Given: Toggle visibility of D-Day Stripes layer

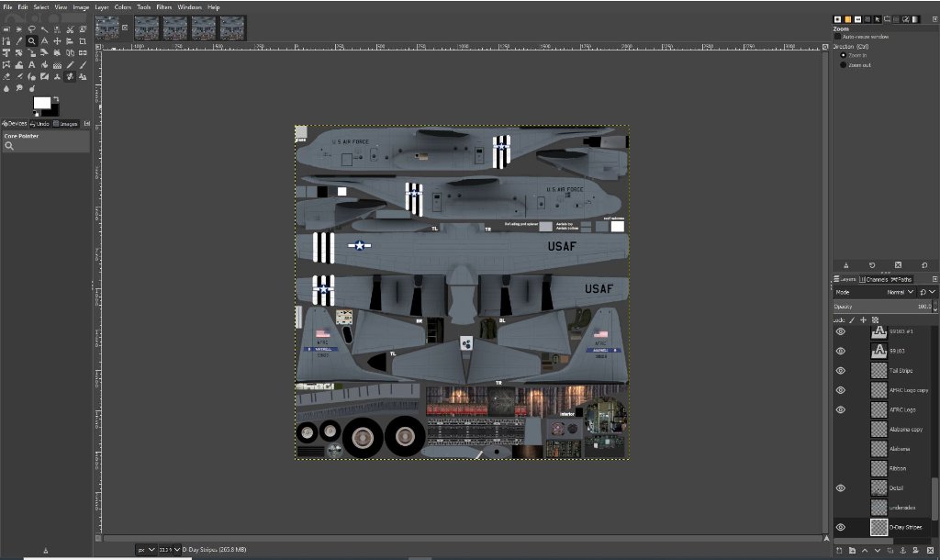Looking at the screenshot, I should coord(840,527).
